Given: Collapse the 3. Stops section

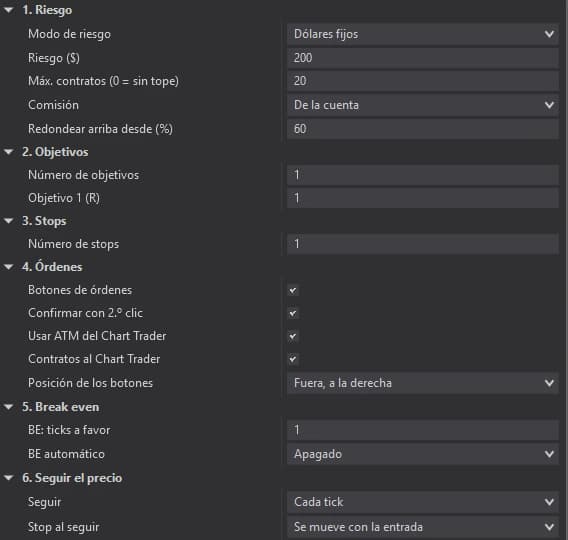Looking at the screenshot, I should point(8,221).
